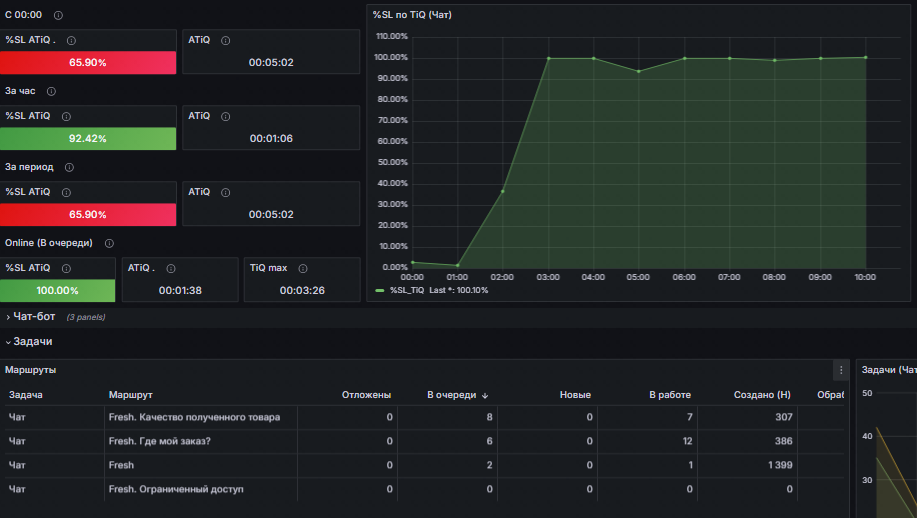Click the green %SL_TiQ legend color swatch
917x518 pixels.
pos(380,291)
